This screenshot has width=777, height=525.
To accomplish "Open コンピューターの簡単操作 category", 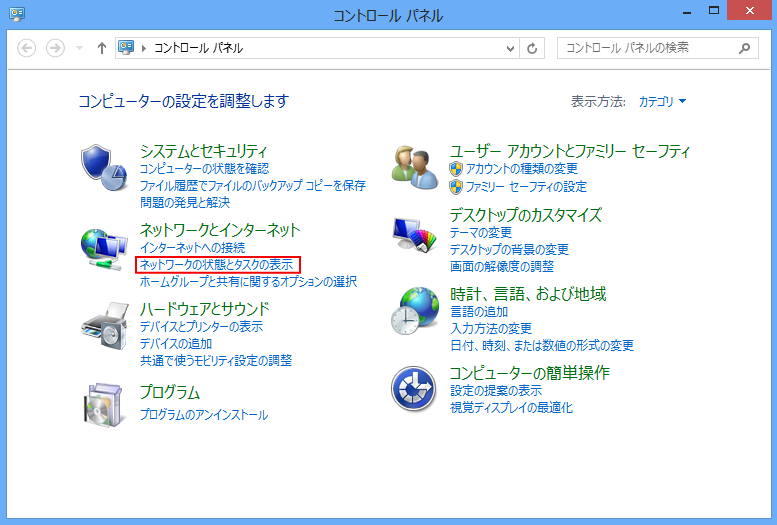I will pos(530,373).
